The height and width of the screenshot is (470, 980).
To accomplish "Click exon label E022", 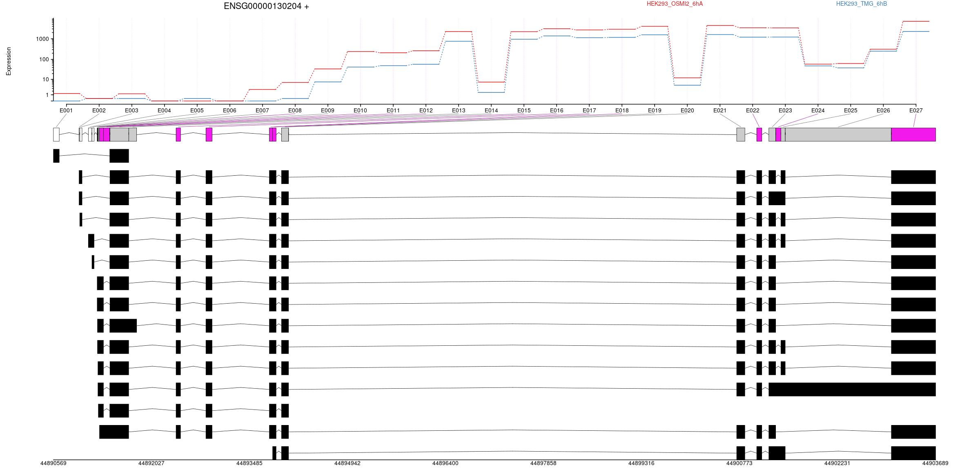I will [753, 110].
